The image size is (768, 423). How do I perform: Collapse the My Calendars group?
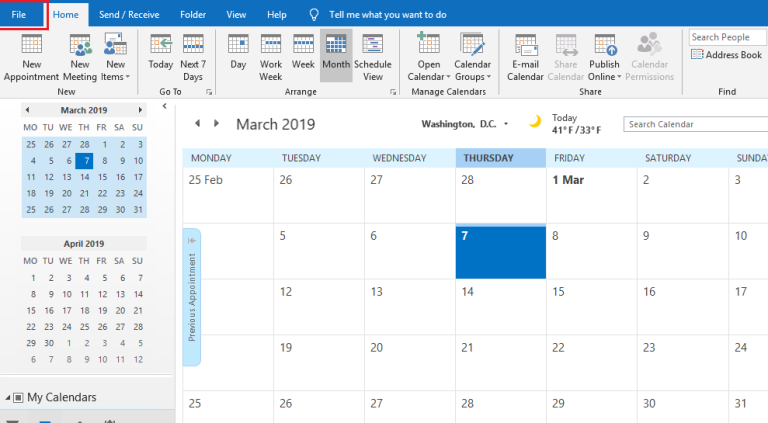point(8,398)
